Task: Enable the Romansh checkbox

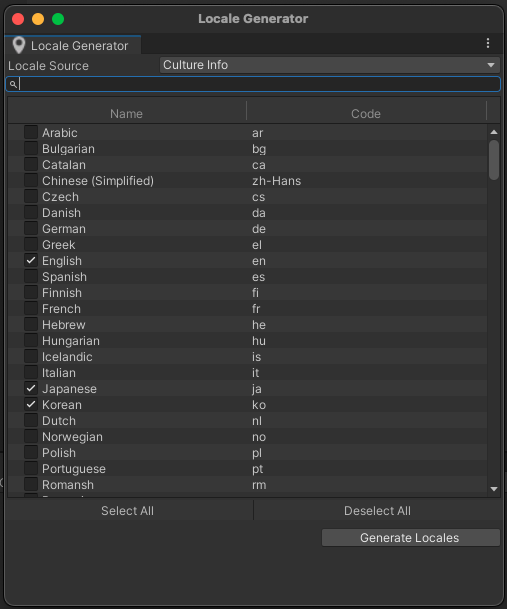Action: tap(31, 484)
